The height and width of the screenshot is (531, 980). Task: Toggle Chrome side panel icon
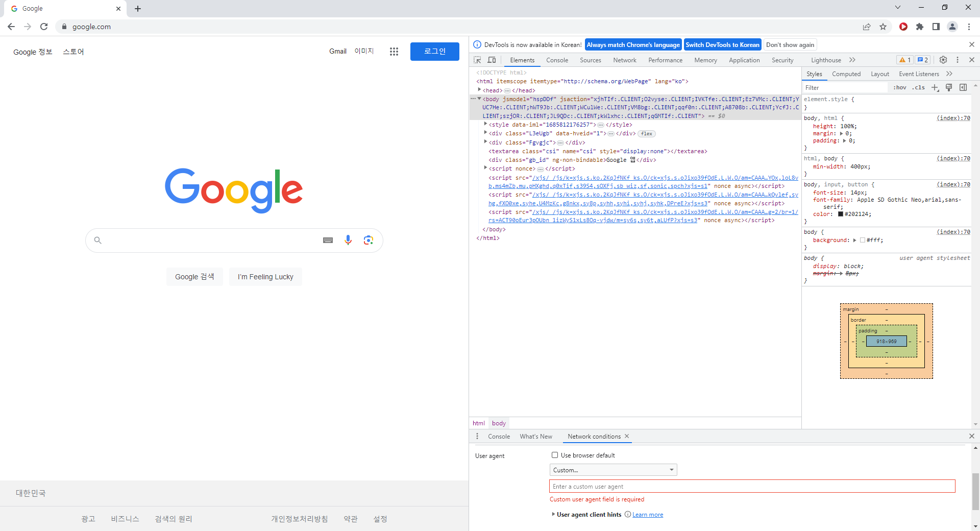click(x=936, y=27)
